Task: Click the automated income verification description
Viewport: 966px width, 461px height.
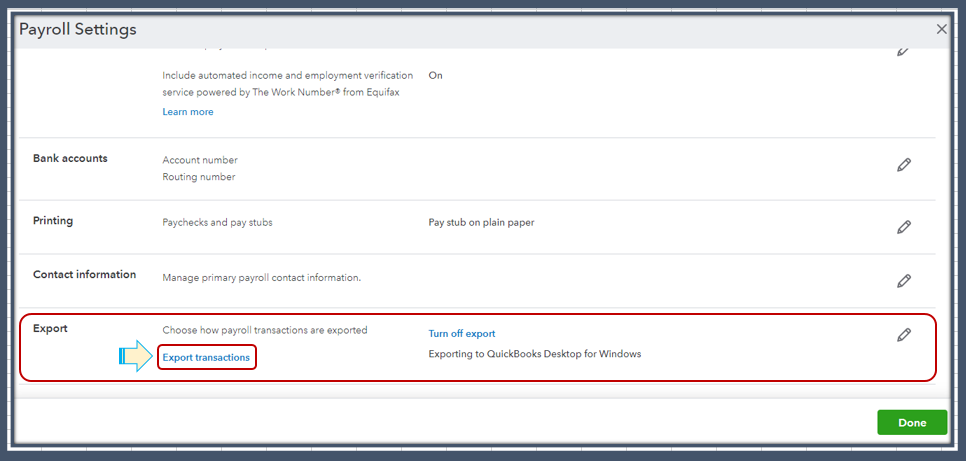Action: [x=288, y=84]
